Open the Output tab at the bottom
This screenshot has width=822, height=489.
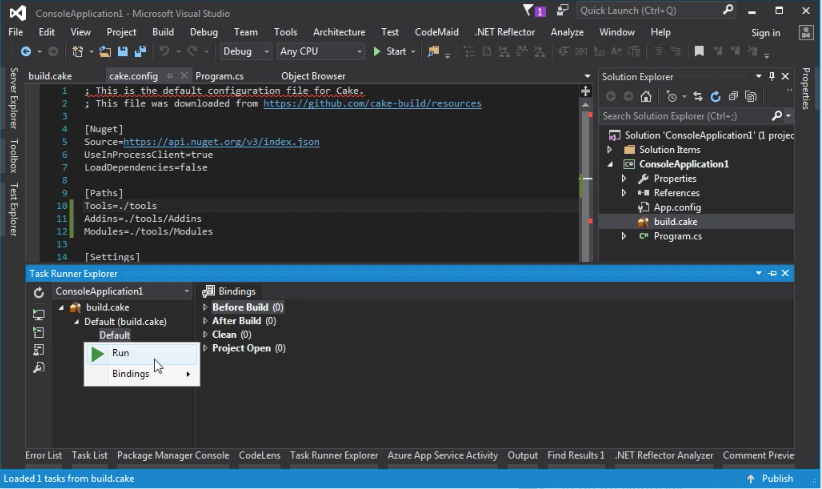pyautogui.click(x=522, y=456)
